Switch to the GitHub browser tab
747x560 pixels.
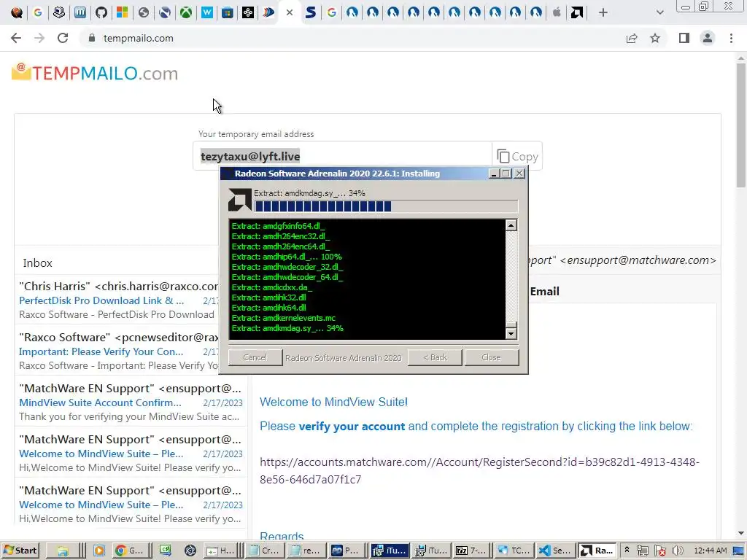click(101, 12)
